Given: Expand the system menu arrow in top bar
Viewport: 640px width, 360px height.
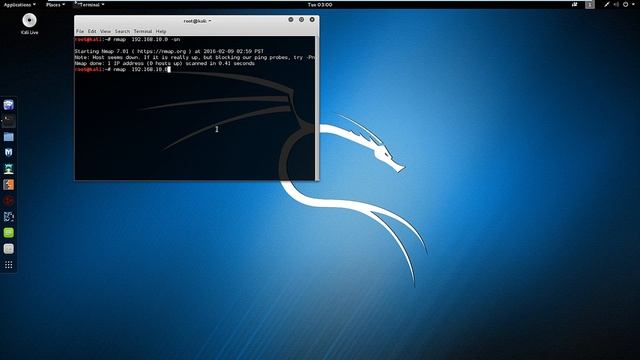Looking at the screenshot, I should tap(634, 5).
